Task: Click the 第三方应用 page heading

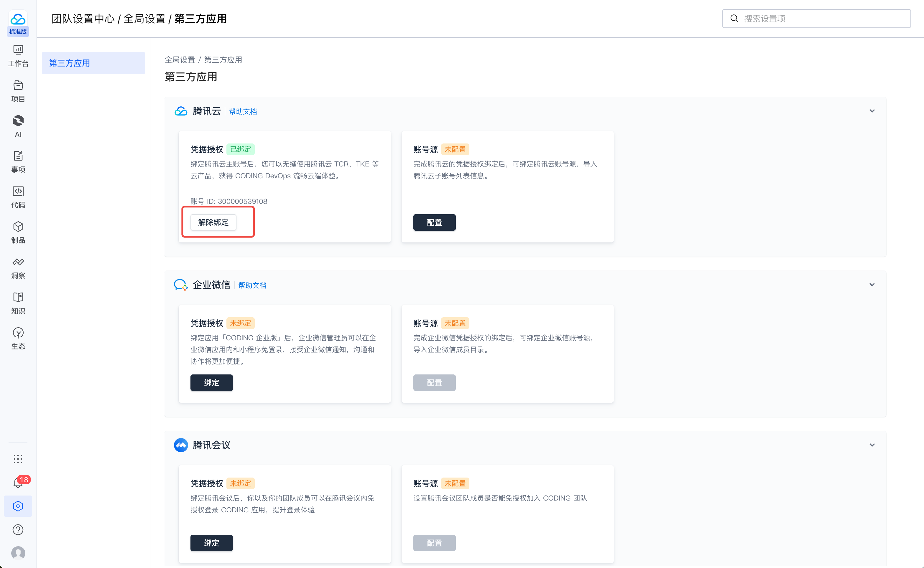Action: tap(190, 77)
